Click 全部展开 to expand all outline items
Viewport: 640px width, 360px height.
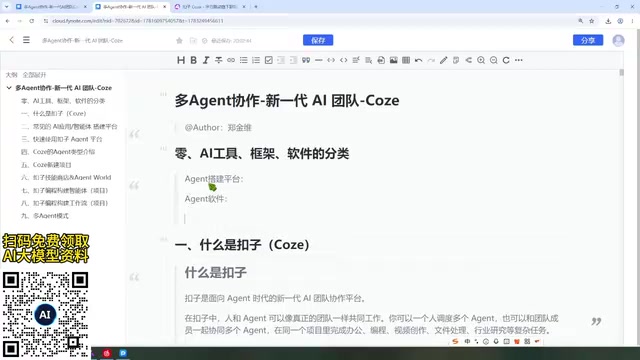[x=34, y=75]
